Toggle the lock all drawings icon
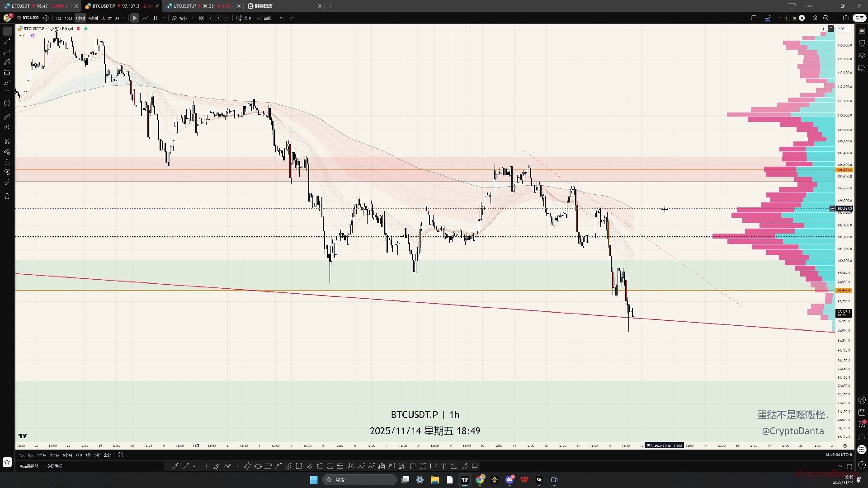This screenshot has width=868, height=488. (x=7, y=162)
